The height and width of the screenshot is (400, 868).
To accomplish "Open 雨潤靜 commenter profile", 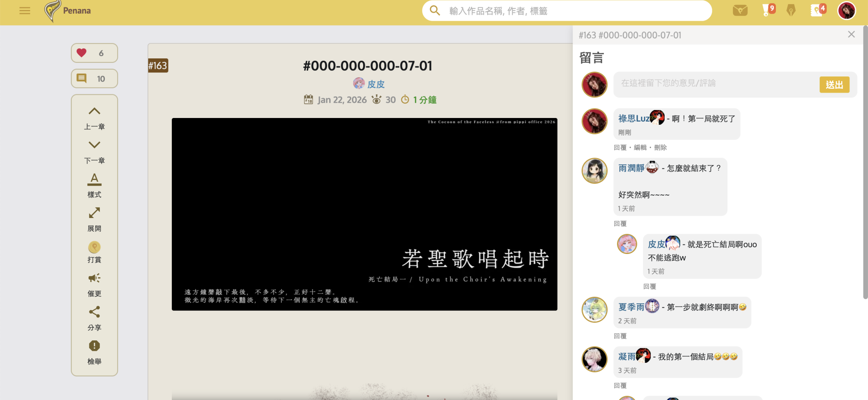I will point(631,168).
